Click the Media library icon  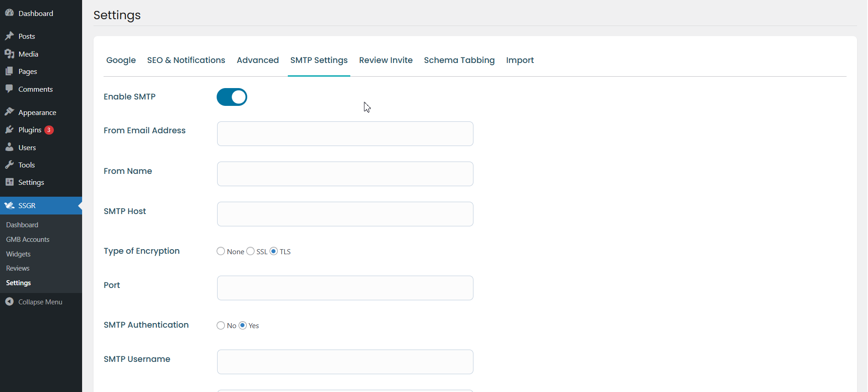click(x=9, y=54)
